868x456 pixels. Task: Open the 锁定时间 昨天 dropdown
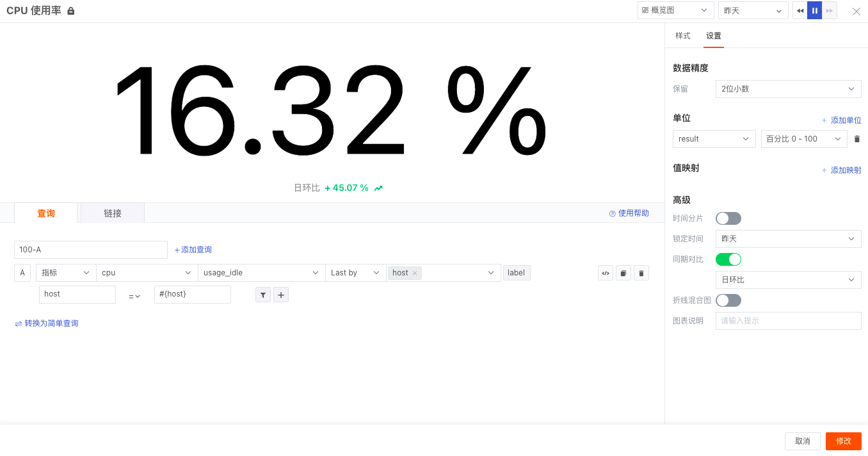pos(789,239)
